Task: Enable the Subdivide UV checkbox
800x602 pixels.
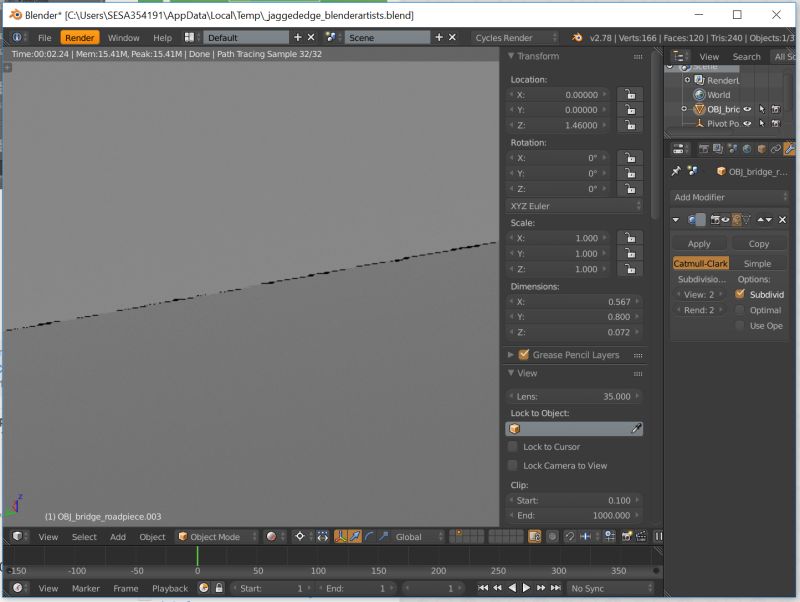Action: click(x=742, y=294)
